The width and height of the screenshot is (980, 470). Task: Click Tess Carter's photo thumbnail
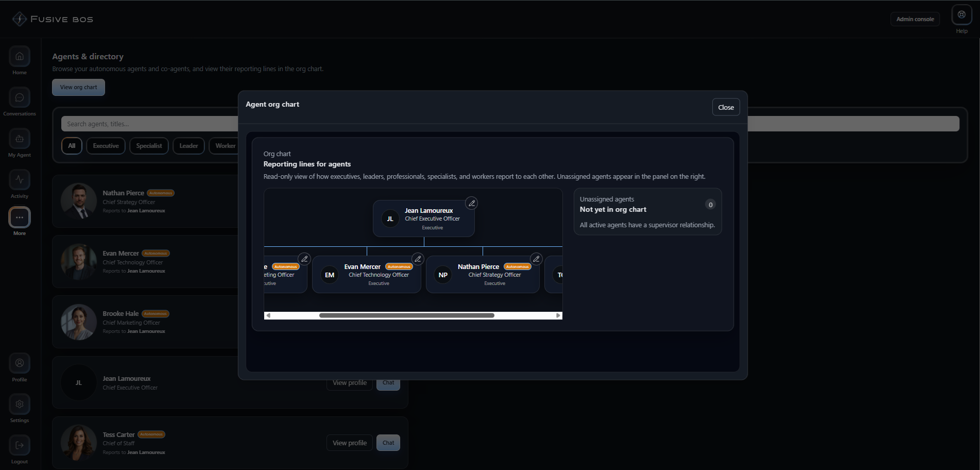click(79, 443)
